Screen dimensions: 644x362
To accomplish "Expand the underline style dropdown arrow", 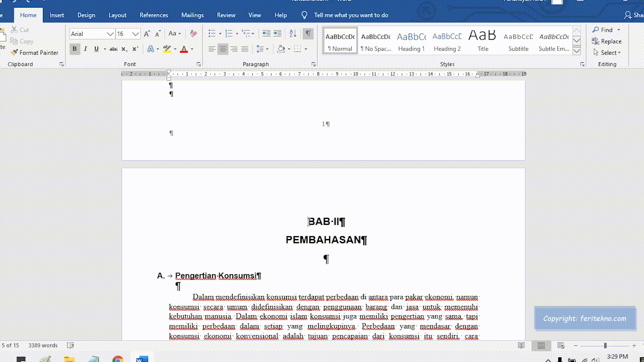I will pos(105,49).
